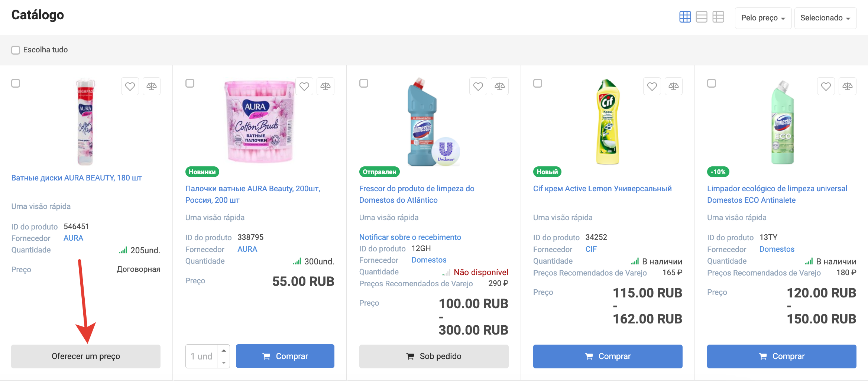The height and width of the screenshot is (381, 868).
Task: Switch to grid view layout icon
Action: pyautogui.click(x=685, y=17)
